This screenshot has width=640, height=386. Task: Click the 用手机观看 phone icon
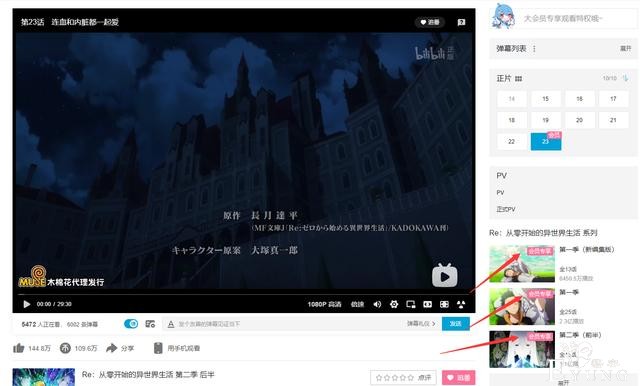coord(158,348)
